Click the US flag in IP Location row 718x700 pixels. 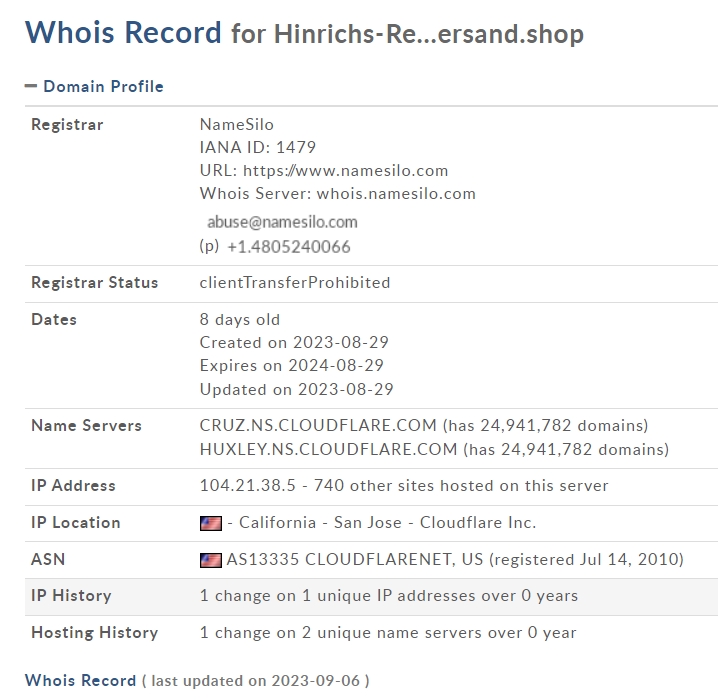pyautogui.click(x=211, y=523)
